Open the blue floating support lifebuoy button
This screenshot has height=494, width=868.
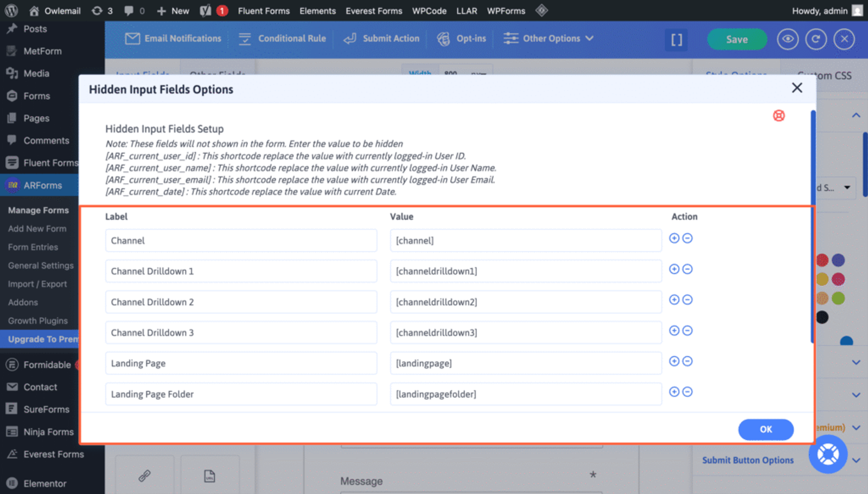pos(828,454)
